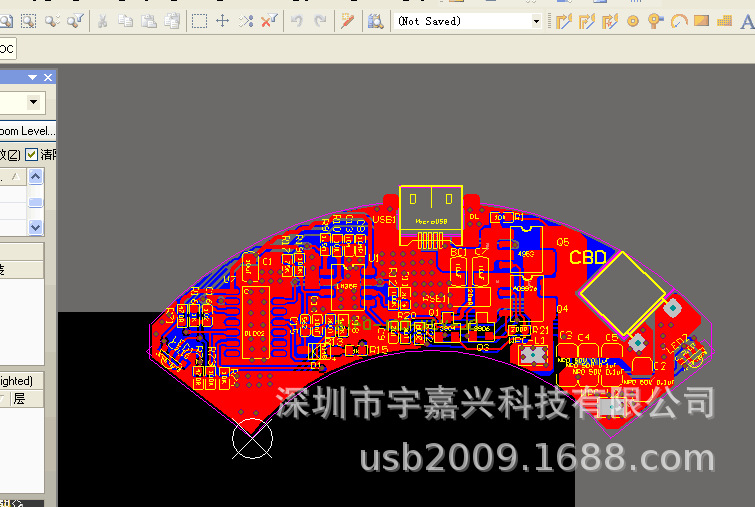The width and height of the screenshot is (755, 507).
Task: Open the panel mode dropdown arrow
Action: coord(33,102)
